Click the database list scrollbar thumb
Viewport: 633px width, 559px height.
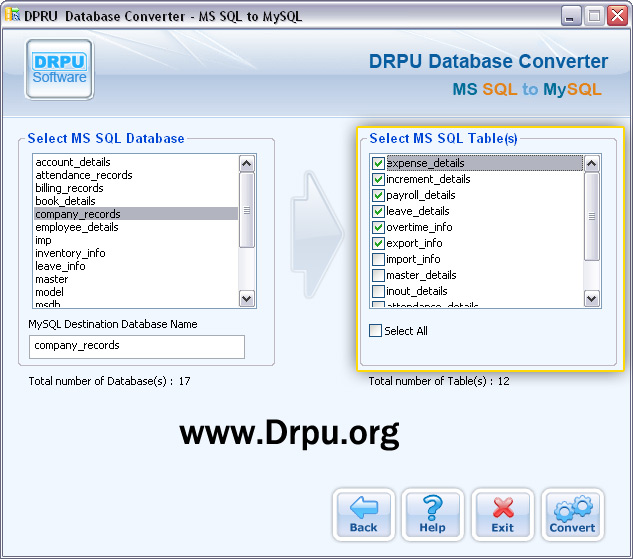pyautogui.click(x=247, y=210)
